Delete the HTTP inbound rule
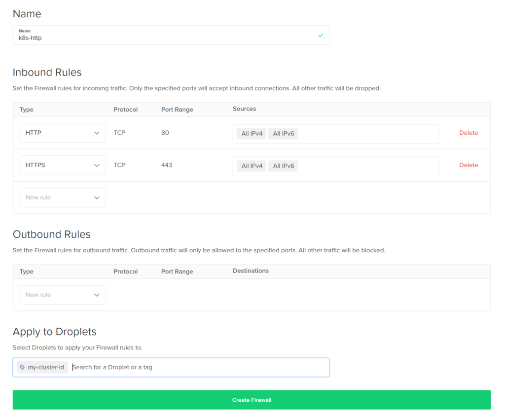Viewport: 505px width, 420px height. click(x=469, y=132)
